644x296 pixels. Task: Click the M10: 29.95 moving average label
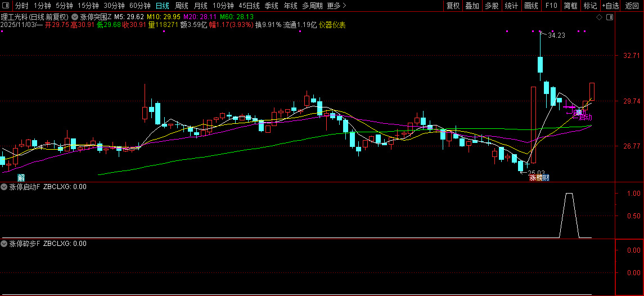[164, 17]
